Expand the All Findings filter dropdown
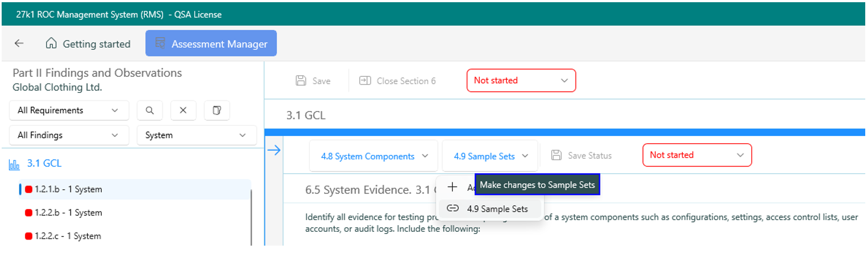The height and width of the screenshot is (260, 868). 69,136
